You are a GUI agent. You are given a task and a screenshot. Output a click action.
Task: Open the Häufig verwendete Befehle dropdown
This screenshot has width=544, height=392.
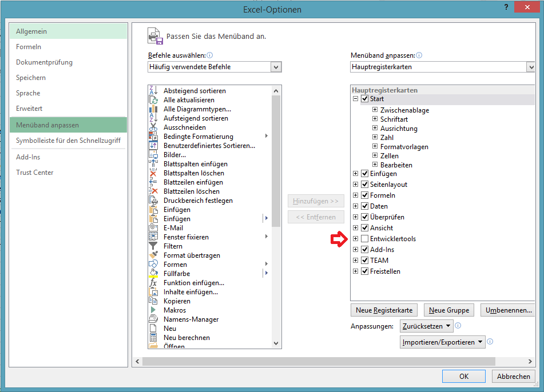tap(276, 67)
